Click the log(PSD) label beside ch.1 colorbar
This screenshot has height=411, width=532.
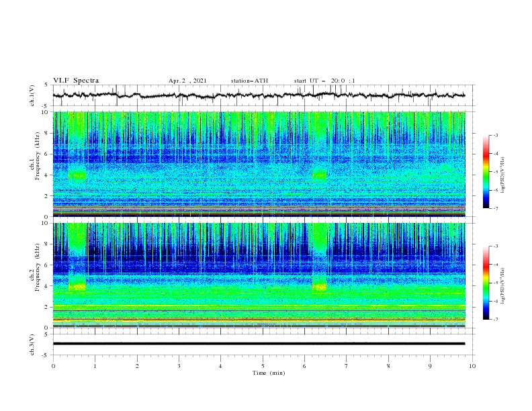tap(502, 175)
